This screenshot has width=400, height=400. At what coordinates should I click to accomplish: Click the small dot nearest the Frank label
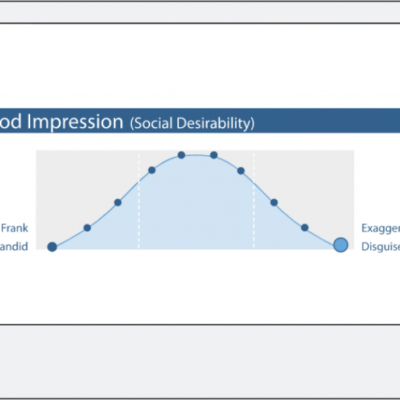click(87, 228)
